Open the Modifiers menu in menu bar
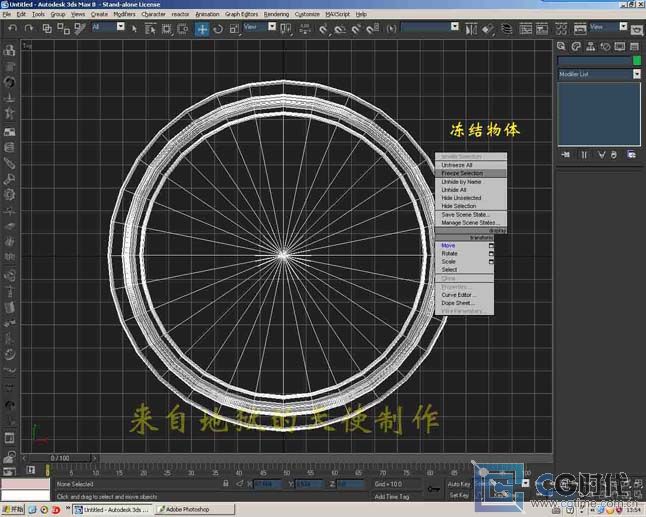Screen dimensions: 646x517 pyautogui.click(x=124, y=14)
